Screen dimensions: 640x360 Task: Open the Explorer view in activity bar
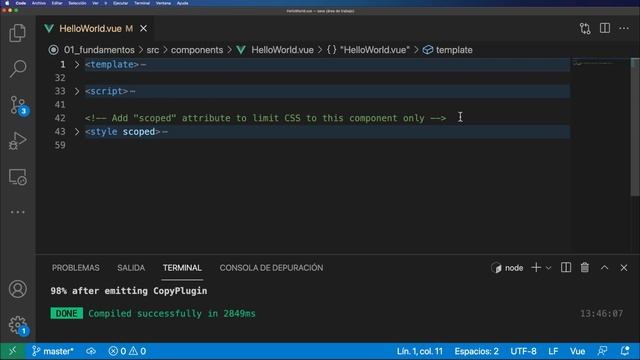[18, 33]
